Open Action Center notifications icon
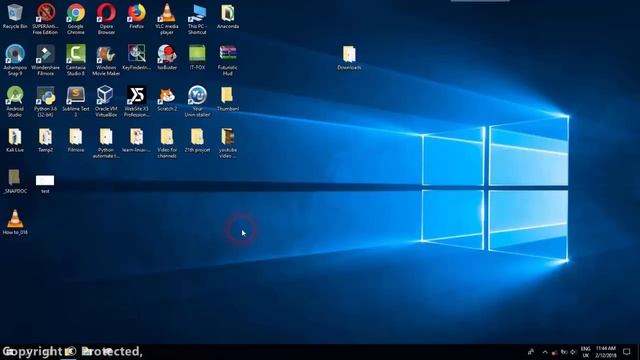This screenshot has height=360, width=640. click(x=627, y=352)
